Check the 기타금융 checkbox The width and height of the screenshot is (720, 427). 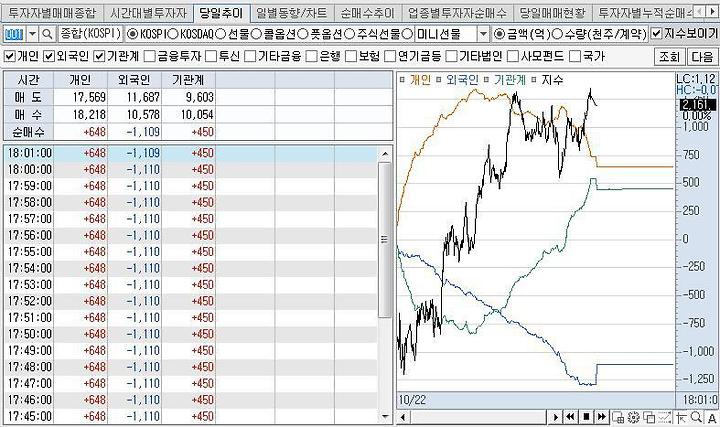point(250,56)
